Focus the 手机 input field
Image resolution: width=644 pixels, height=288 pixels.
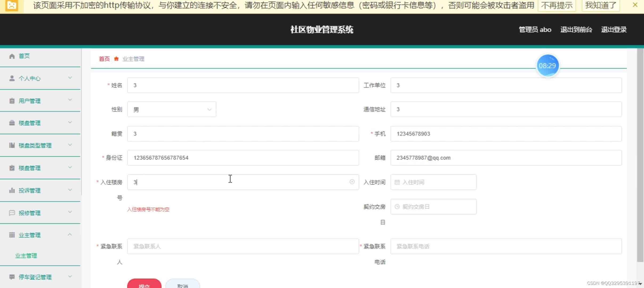pyautogui.click(x=506, y=134)
